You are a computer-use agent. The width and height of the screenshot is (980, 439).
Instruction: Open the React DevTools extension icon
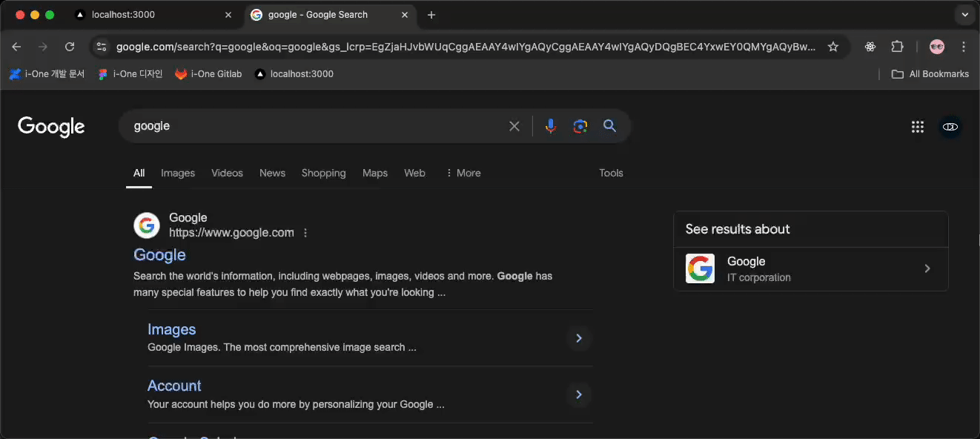[x=870, y=47]
